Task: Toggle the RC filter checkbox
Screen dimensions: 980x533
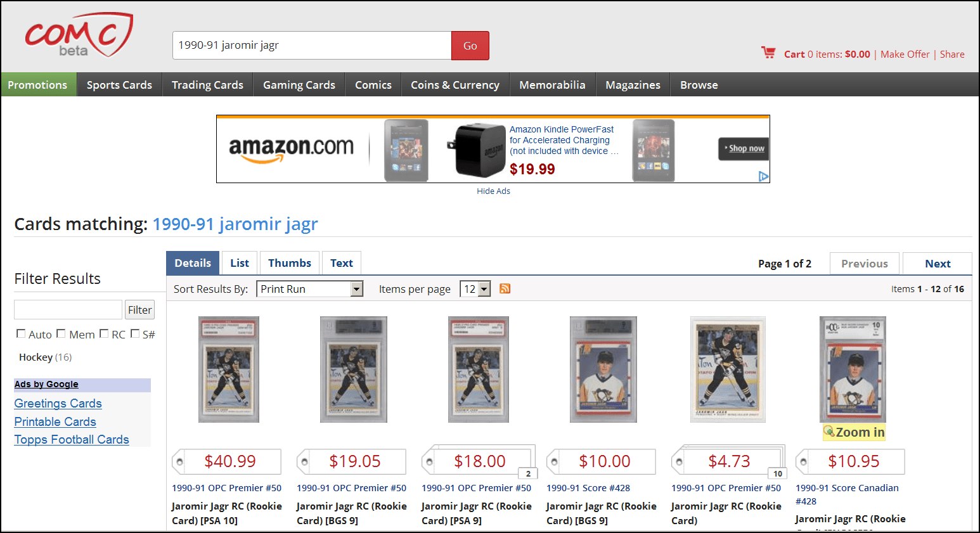Action: [104, 333]
